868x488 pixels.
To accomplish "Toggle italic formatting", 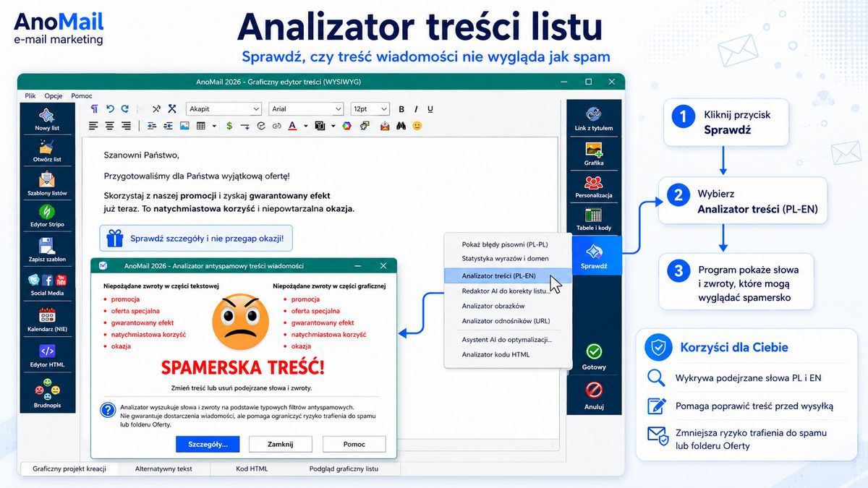I will pyautogui.click(x=416, y=109).
